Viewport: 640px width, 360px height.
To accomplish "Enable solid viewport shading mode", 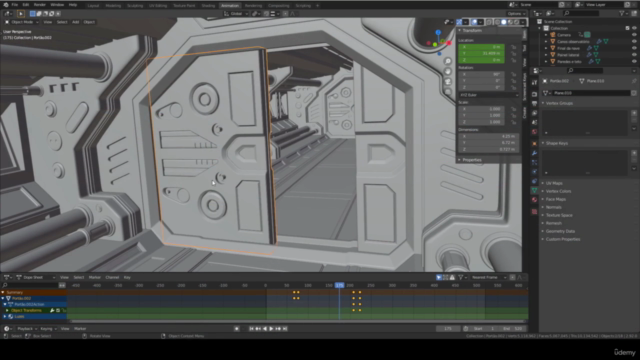I will (503, 22).
